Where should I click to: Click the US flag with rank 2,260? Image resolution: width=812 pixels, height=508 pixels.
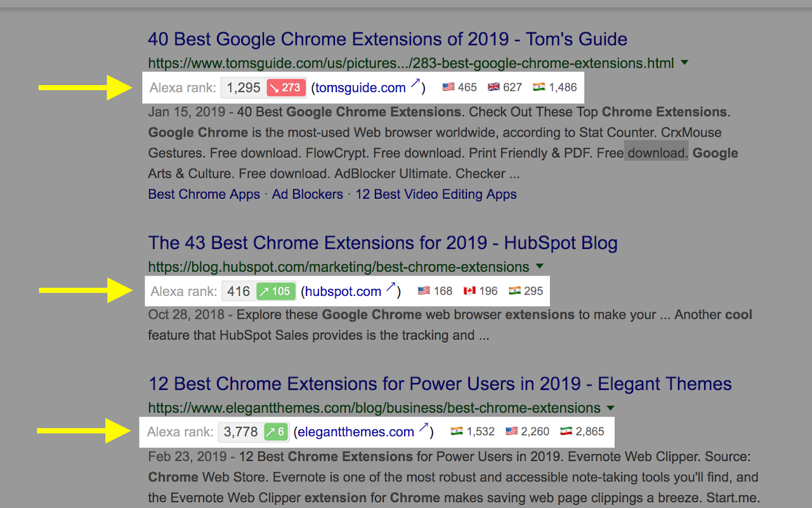pos(511,431)
